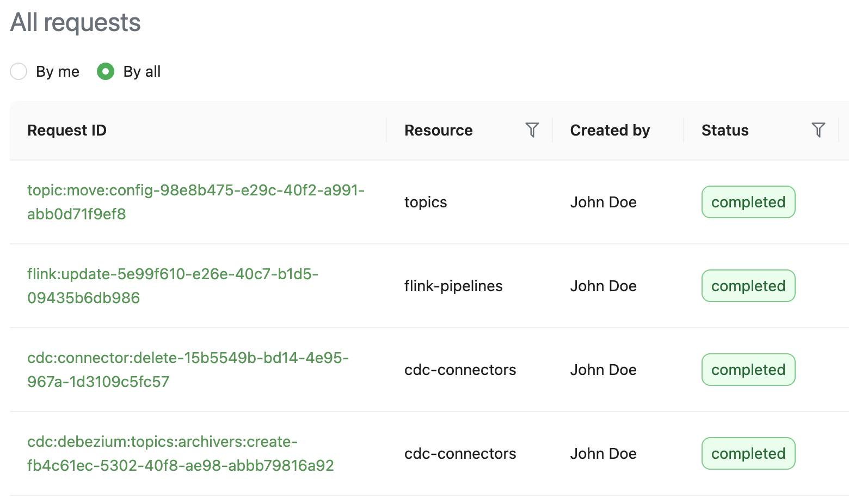Click the completed badge in the flink-pipelines row

pyautogui.click(x=748, y=286)
